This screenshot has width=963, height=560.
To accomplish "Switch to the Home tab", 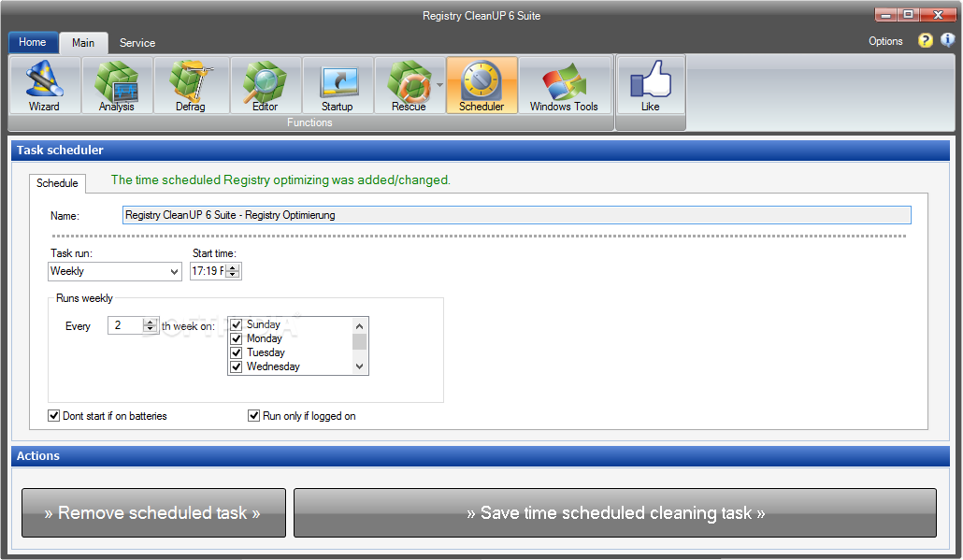I will pyautogui.click(x=33, y=42).
